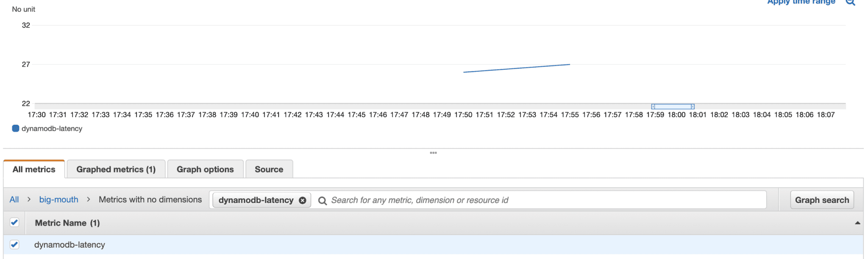The image size is (868, 259).
Task: Navigate to the All breadcrumb link
Action: point(14,200)
